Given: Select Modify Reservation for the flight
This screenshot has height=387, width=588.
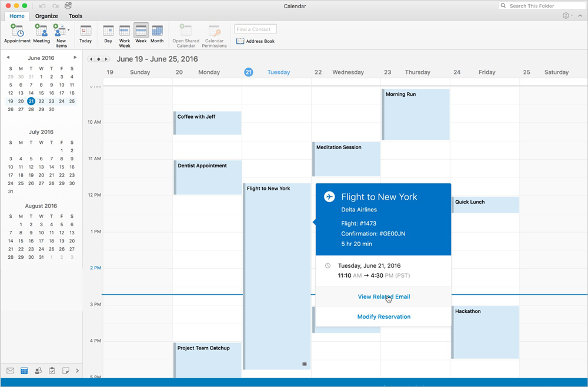Looking at the screenshot, I should point(383,317).
